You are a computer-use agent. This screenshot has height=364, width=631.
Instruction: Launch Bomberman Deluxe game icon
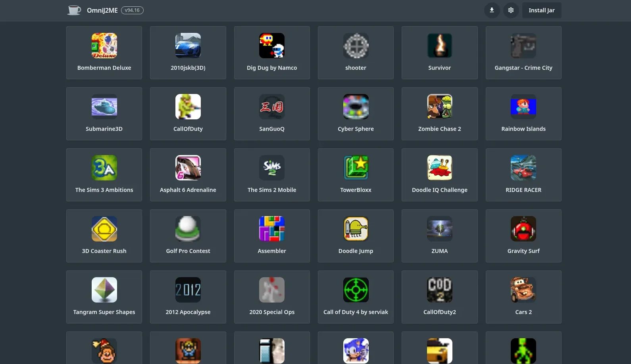click(104, 46)
